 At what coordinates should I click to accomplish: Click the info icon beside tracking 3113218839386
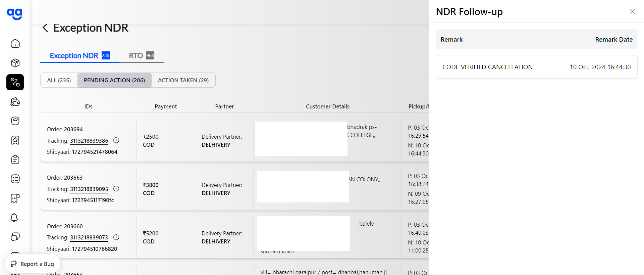tap(116, 140)
